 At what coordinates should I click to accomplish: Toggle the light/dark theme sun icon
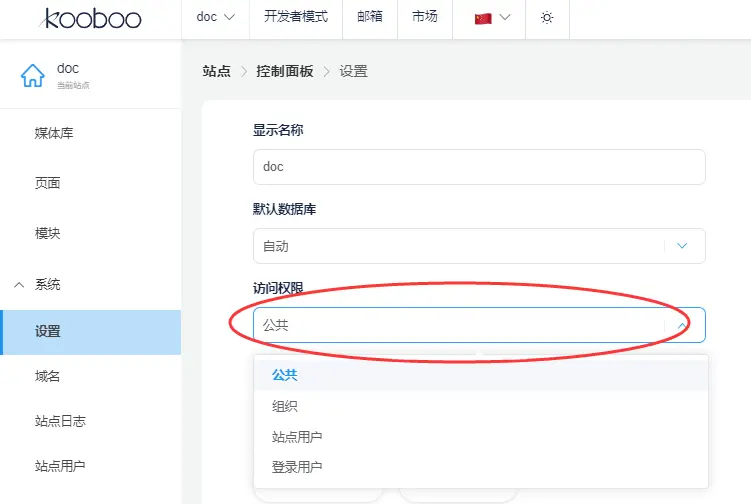[x=546, y=18]
